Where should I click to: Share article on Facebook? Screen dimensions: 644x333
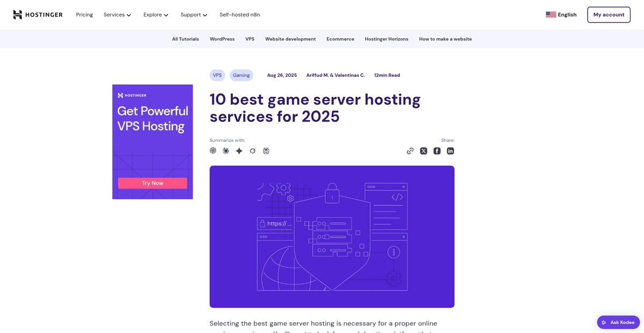(x=437, y=151)
